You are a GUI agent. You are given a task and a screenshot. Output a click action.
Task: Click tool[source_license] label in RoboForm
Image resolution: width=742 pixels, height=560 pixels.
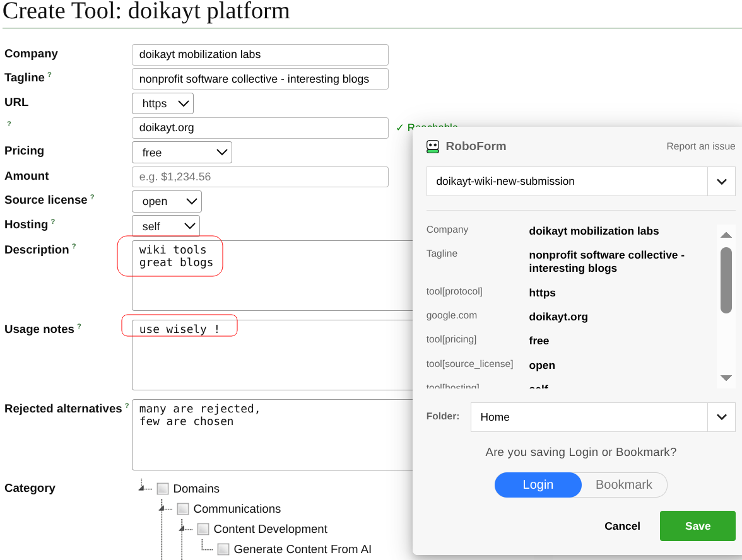469,364
